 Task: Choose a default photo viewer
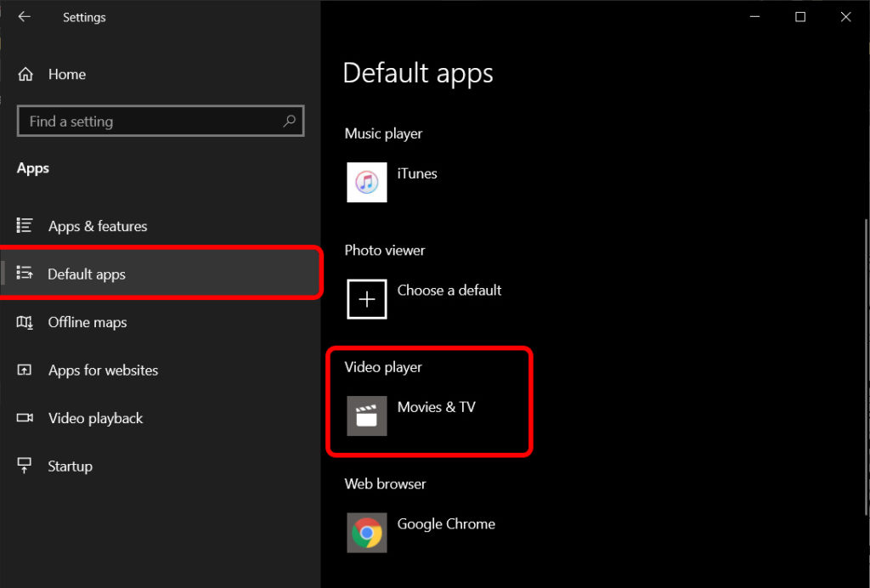click(x=449, y=291)
